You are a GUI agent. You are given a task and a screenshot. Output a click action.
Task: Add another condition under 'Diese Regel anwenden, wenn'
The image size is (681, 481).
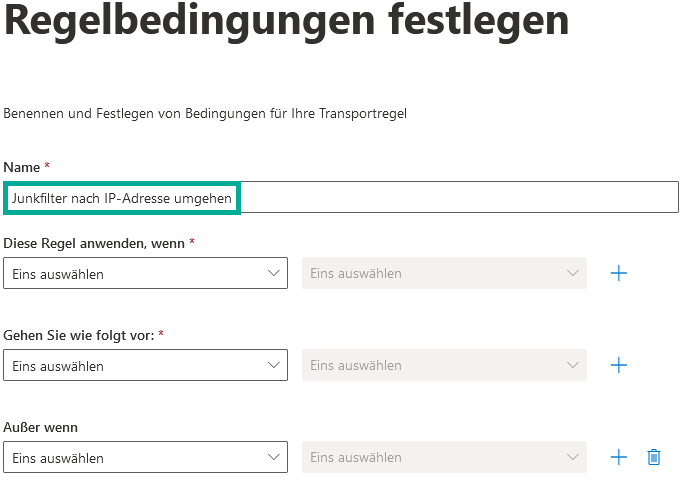pyautogui.click(x=618, y=273)
